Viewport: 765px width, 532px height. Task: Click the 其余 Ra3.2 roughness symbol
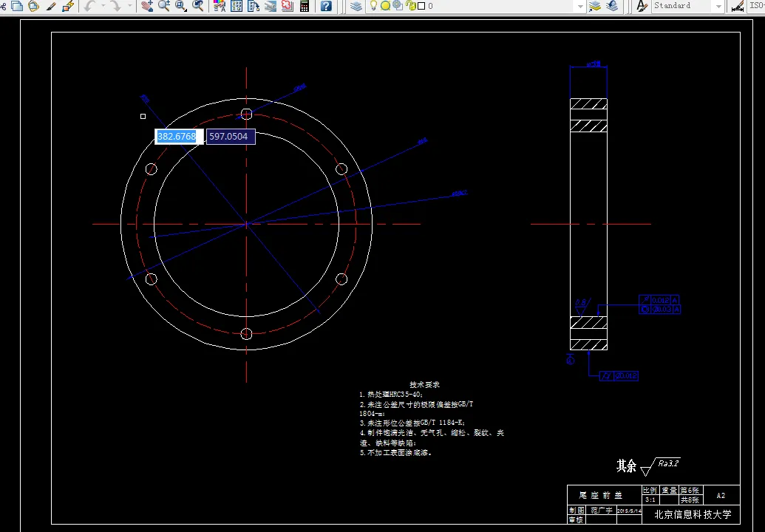(648, 466)
